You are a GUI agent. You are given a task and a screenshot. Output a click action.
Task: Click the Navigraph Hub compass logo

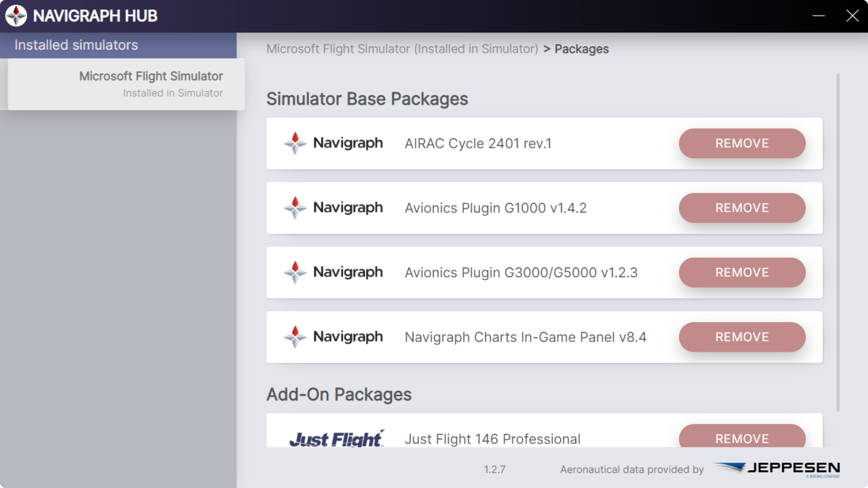tap(16, 16)
